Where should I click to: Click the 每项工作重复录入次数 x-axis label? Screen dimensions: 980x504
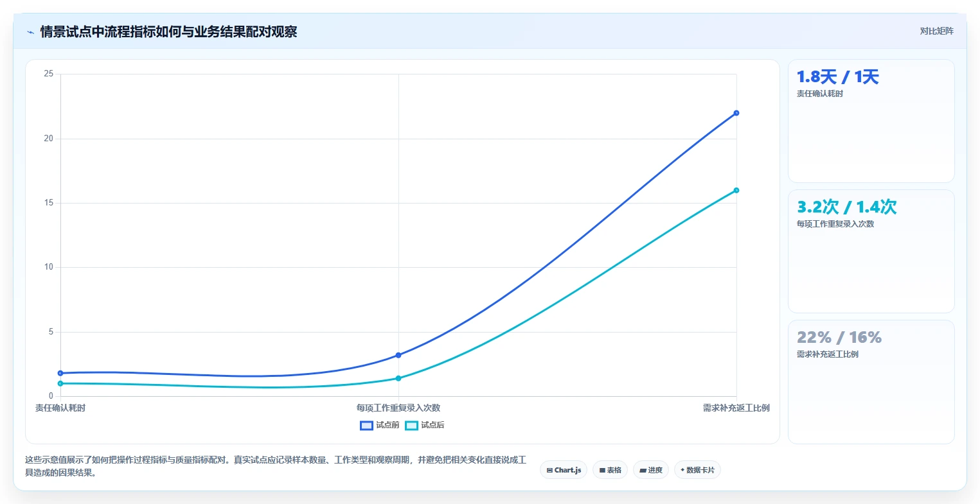[398, 408]
